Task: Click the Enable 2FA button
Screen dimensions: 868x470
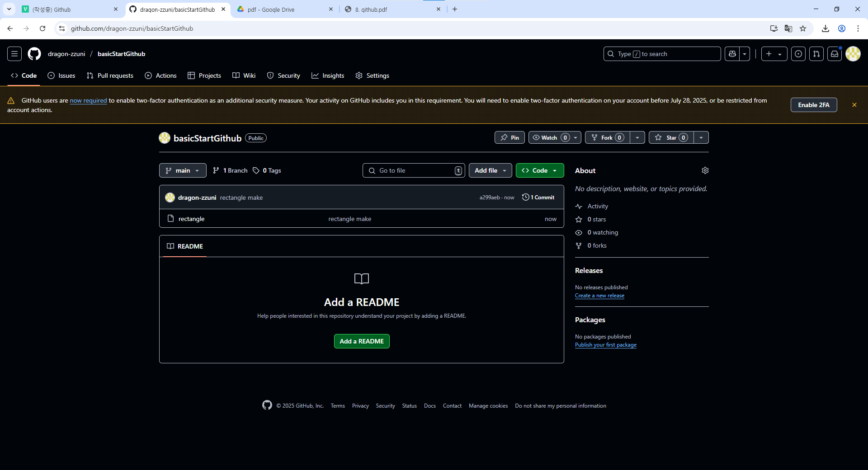Action: tap(813, 105)
